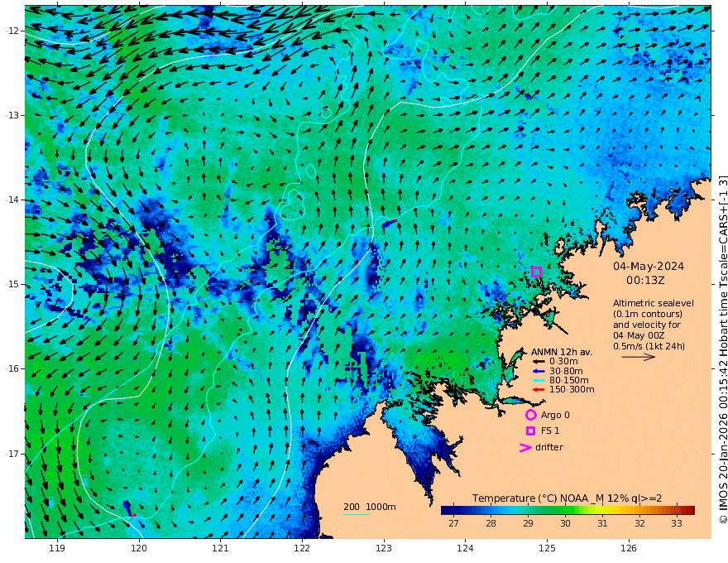Click longitude axis label 124

point(466,548)
